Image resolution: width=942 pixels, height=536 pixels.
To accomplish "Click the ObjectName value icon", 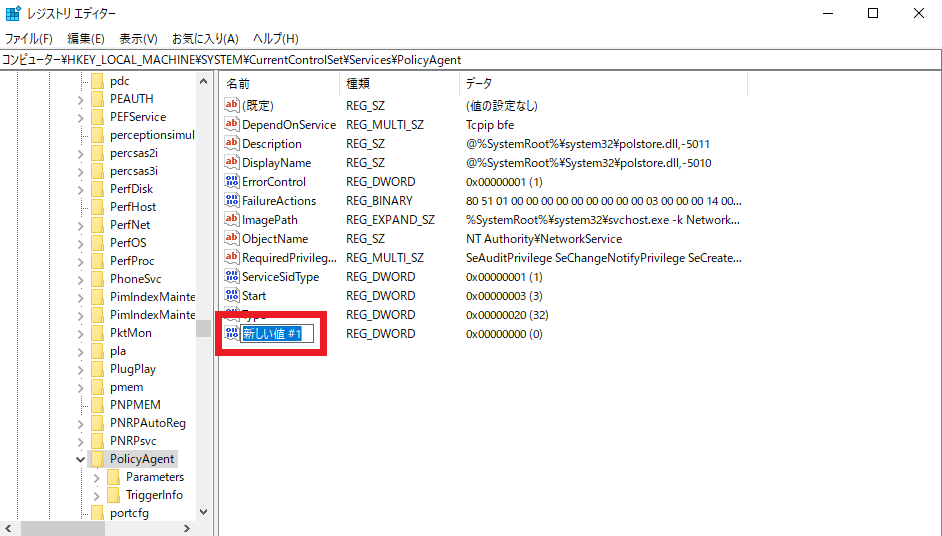I will coord(232,239).
